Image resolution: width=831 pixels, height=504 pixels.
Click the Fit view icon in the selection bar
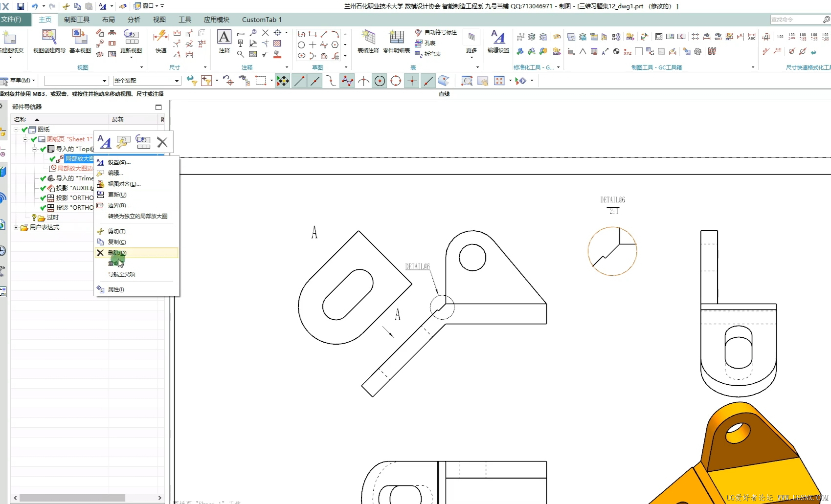tap(499, 81)
